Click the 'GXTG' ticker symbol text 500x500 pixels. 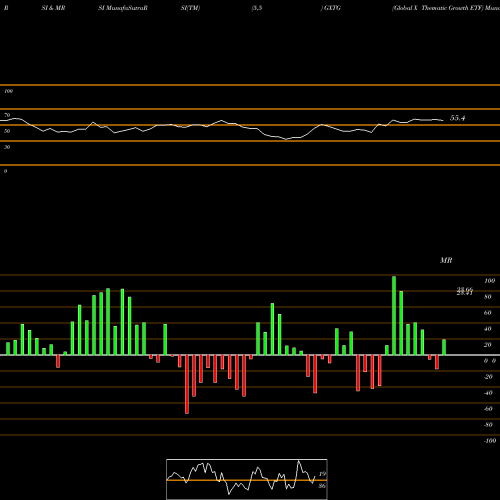pos(332,8)
